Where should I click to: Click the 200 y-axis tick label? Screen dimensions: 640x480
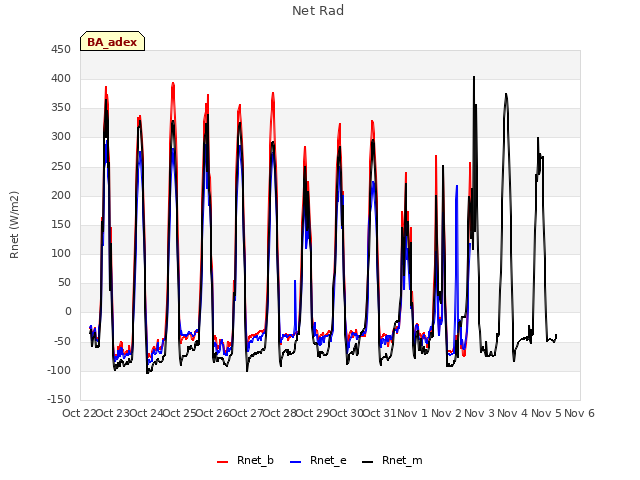coord(61,196)
